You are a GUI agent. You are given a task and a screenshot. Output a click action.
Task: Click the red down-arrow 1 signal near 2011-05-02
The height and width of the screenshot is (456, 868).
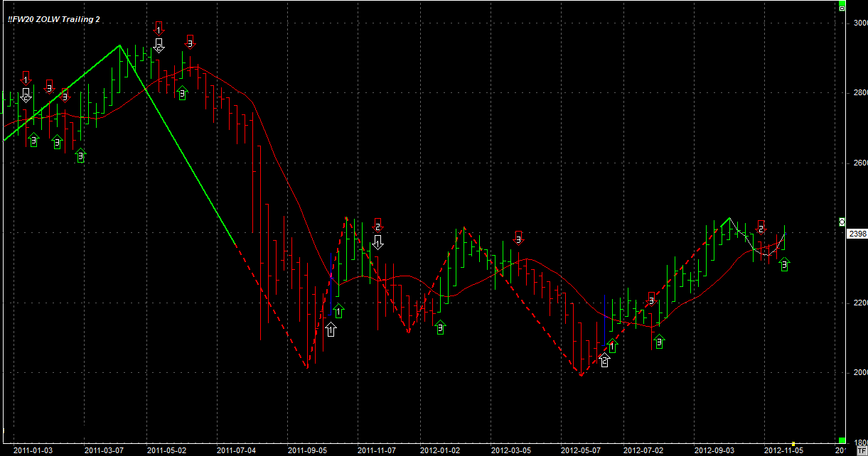[x=159, y=28]
